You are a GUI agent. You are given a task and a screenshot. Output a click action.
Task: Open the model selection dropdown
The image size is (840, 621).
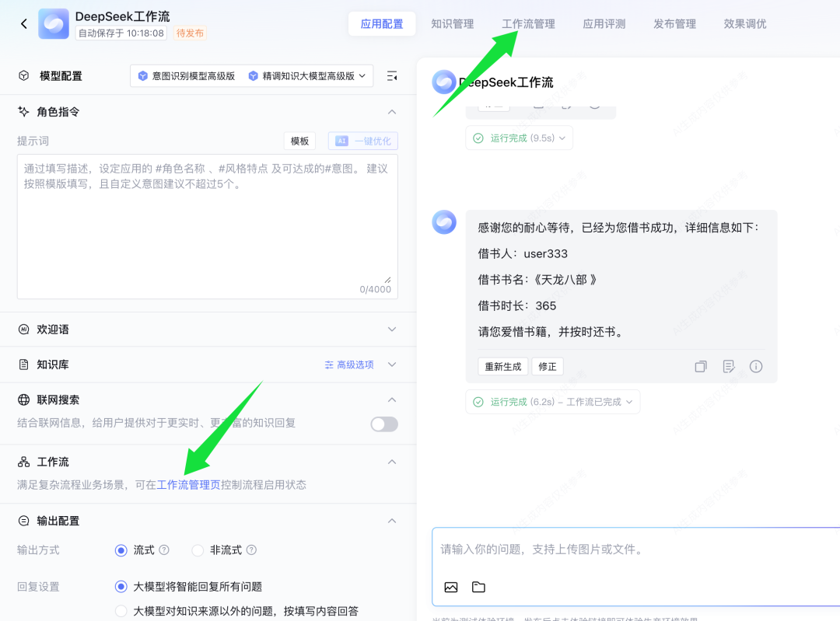pyautogui.click(x=252, y=76)
